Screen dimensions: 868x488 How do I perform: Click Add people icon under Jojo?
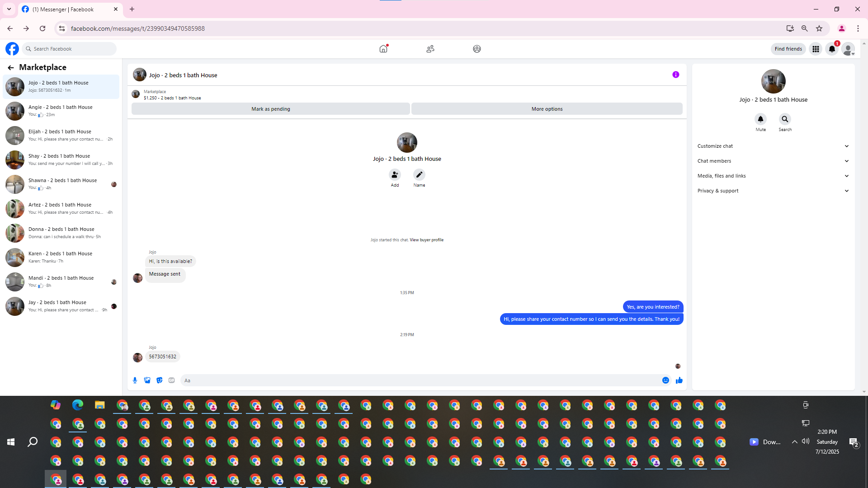coord(395,175)
